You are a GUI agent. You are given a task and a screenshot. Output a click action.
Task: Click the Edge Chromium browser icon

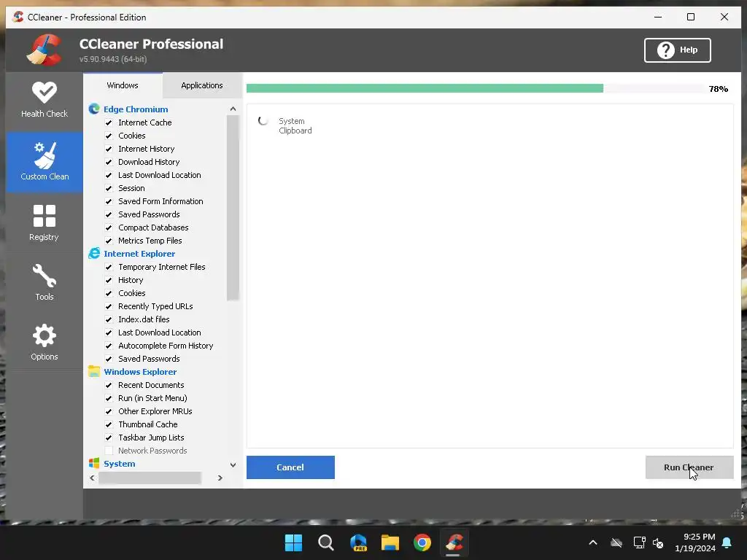[x=94, y=109]
